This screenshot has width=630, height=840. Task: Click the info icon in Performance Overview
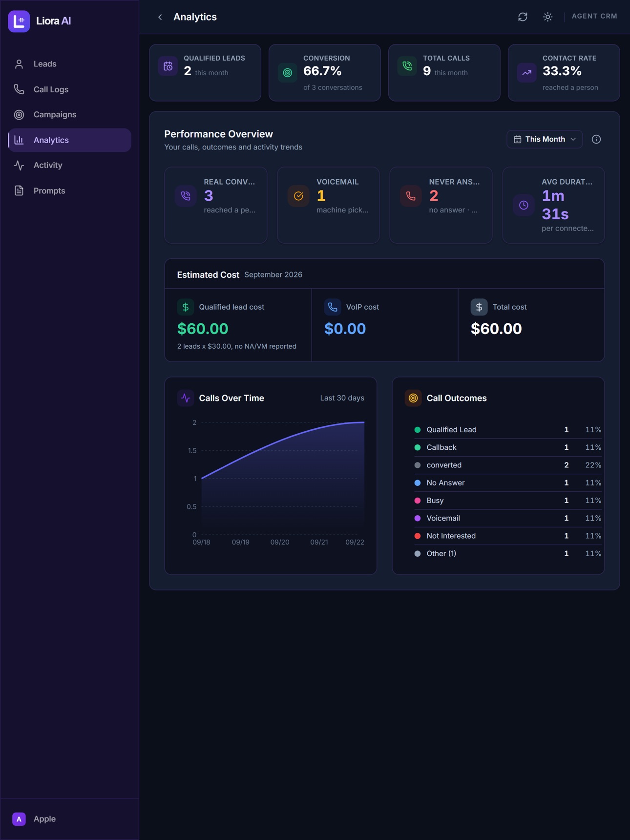click(x=596, y=139)
